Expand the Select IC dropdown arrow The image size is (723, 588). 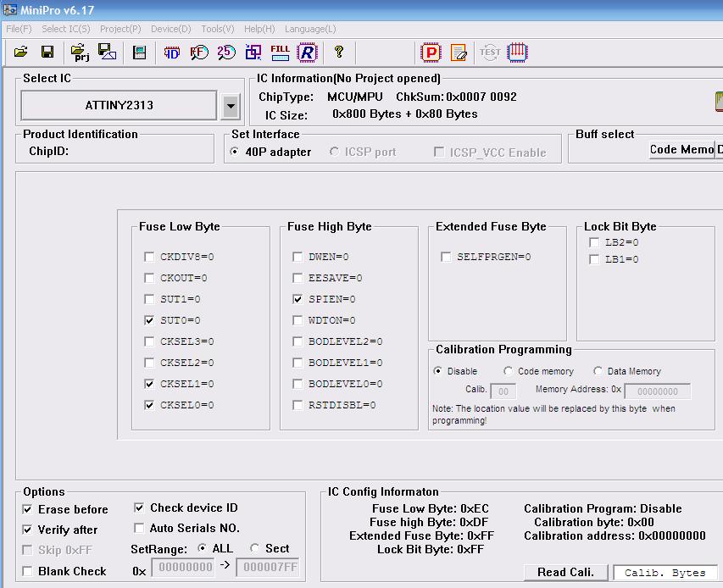231,107
